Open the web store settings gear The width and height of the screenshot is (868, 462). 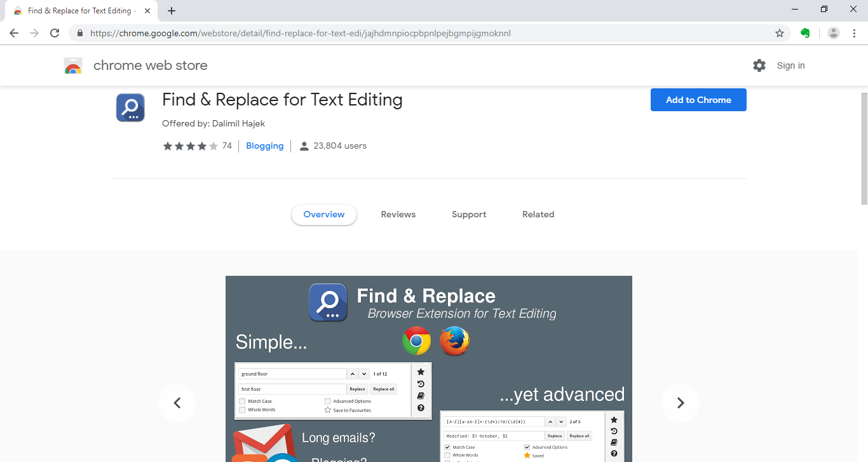tap(759, 65)
